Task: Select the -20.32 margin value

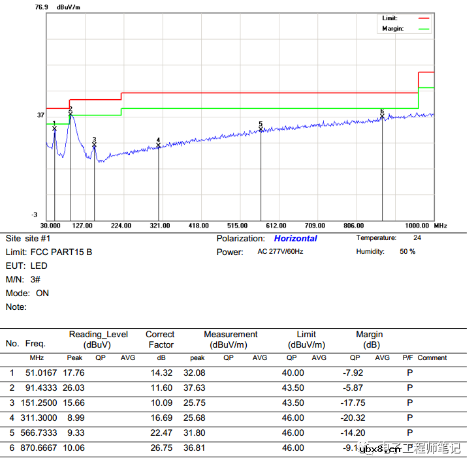Action: point(353,418)
